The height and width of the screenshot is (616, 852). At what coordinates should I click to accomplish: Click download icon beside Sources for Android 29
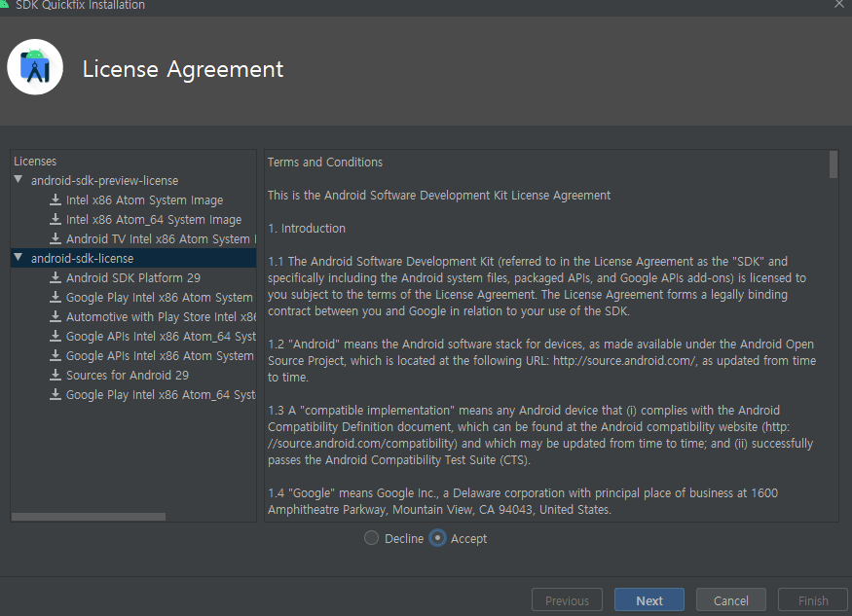click(x=55, y=375)
